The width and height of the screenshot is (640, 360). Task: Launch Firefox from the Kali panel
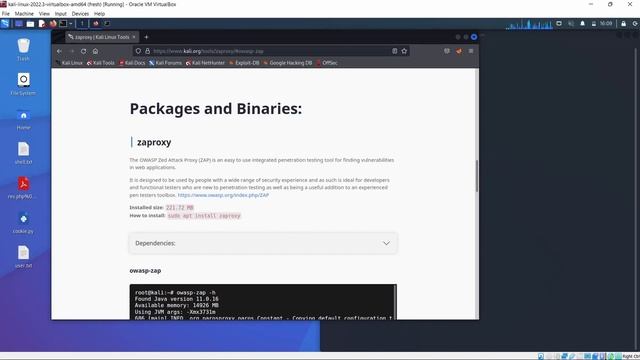coord(53,24)
